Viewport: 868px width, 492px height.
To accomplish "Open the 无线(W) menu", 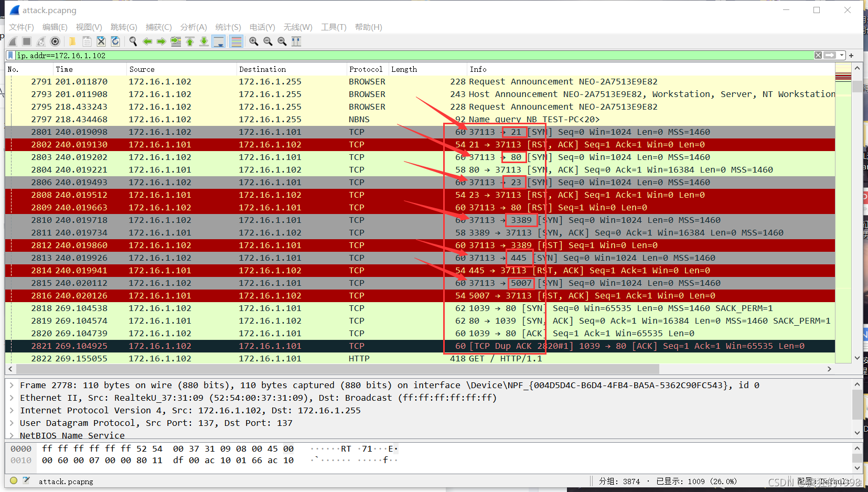I will 298,27.
